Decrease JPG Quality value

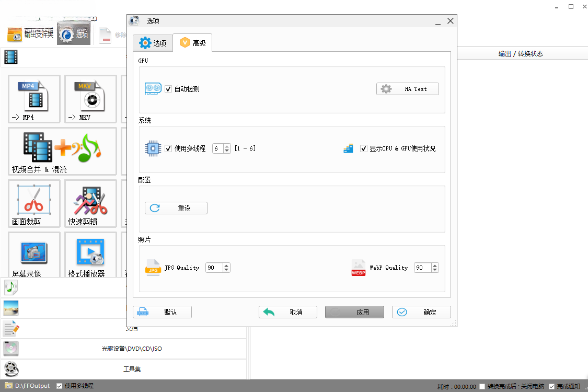pyautogui.click(x=226, y=270)
